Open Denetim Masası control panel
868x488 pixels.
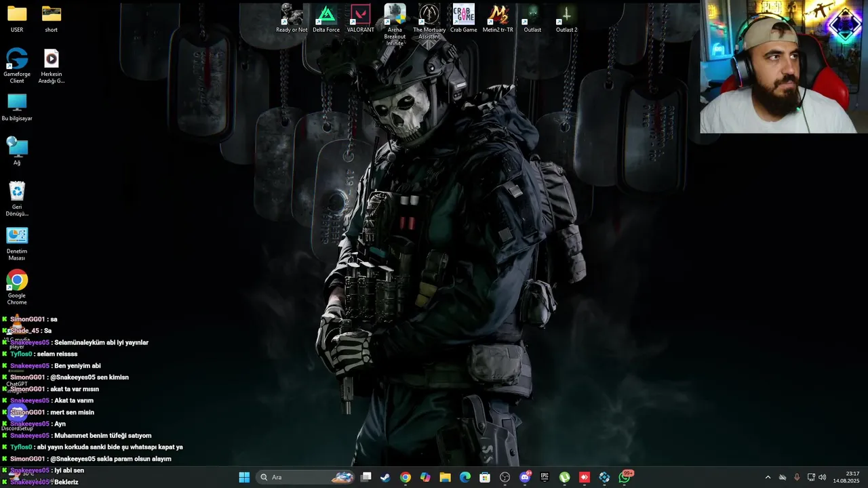pos(17,243)
